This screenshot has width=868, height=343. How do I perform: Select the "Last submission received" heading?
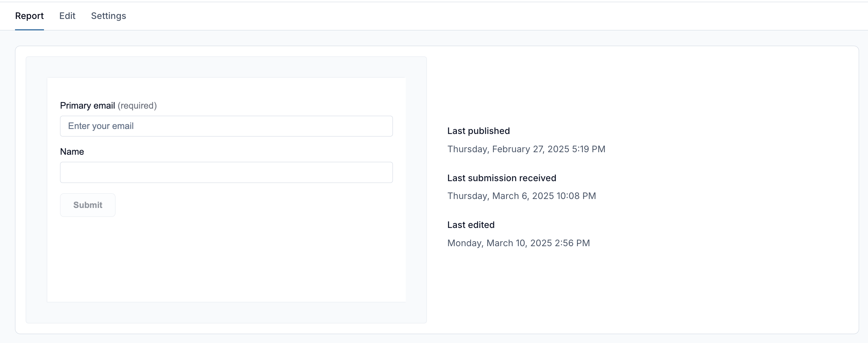pos(502,178)
